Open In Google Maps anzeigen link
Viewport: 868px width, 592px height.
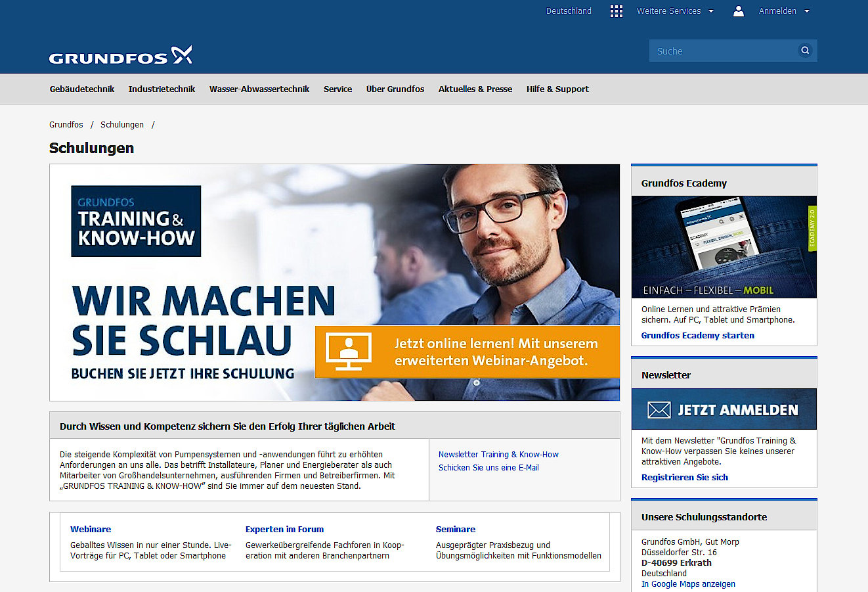688,583
